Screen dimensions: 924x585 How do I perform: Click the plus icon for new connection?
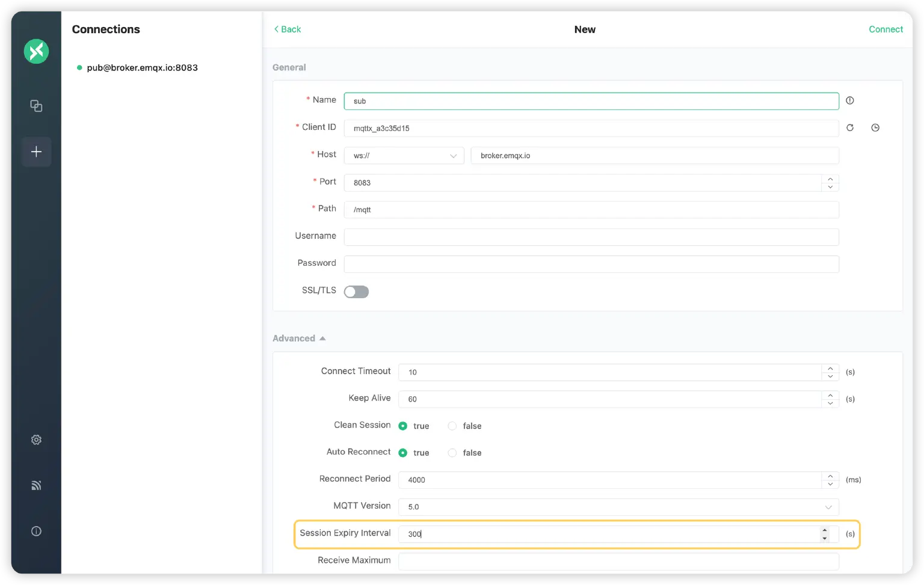click(x=36, y=152)
